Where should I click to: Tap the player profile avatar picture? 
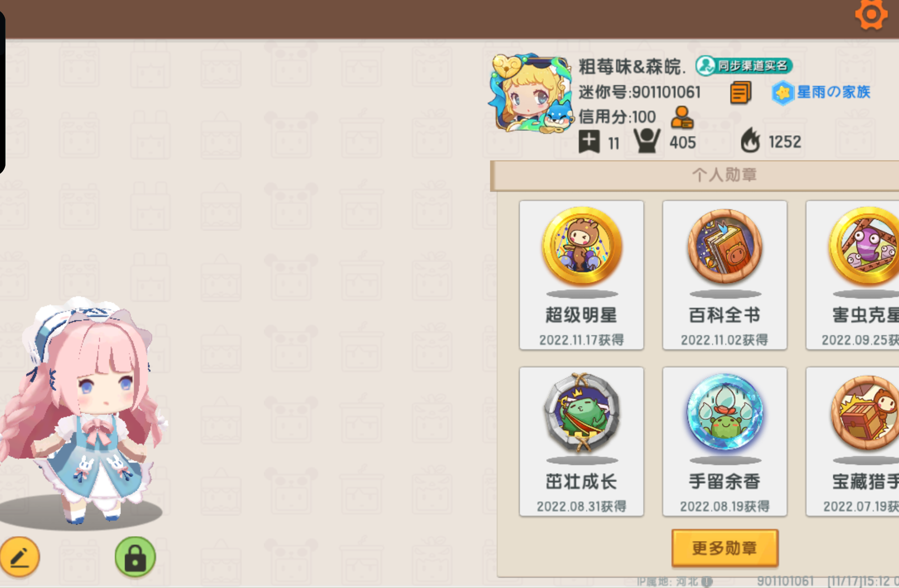(531, 93)
